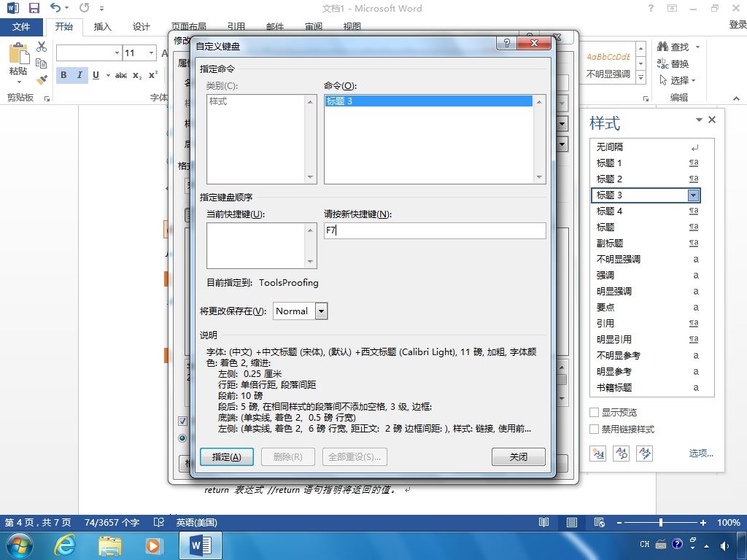
Task: Click the zoom out minus button
Action: tap(619, 522)
